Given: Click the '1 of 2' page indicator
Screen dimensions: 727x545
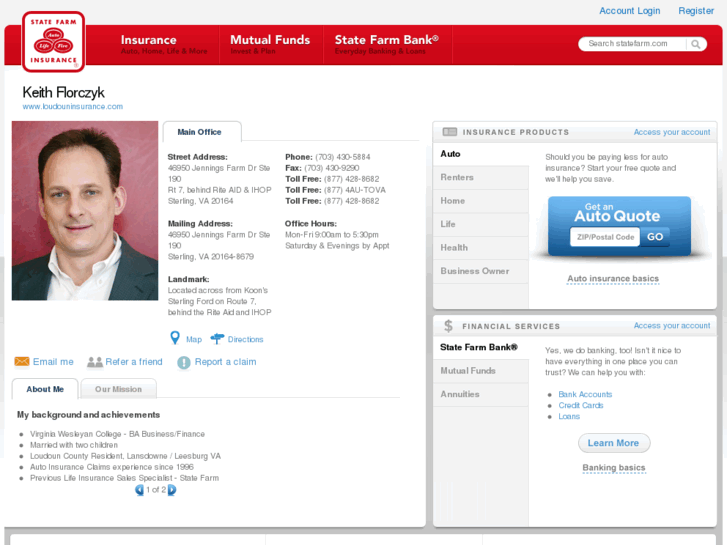Looking at the screenshot, I should 156,490.
